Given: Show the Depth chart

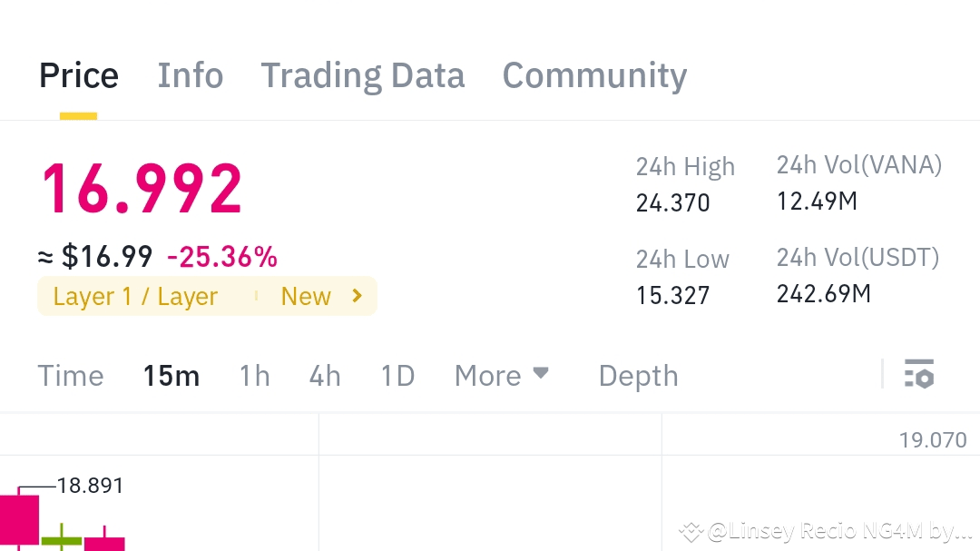Looking at the screenshot, I should coord(638,376).
